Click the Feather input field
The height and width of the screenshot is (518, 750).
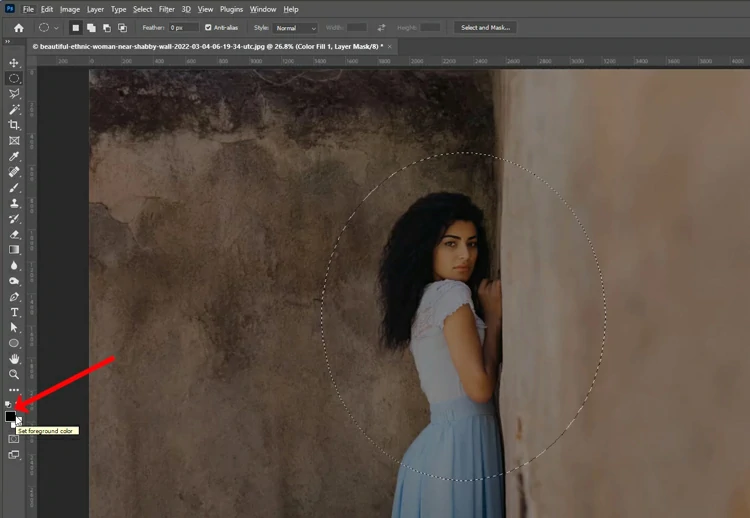click(x=183, y=28)
